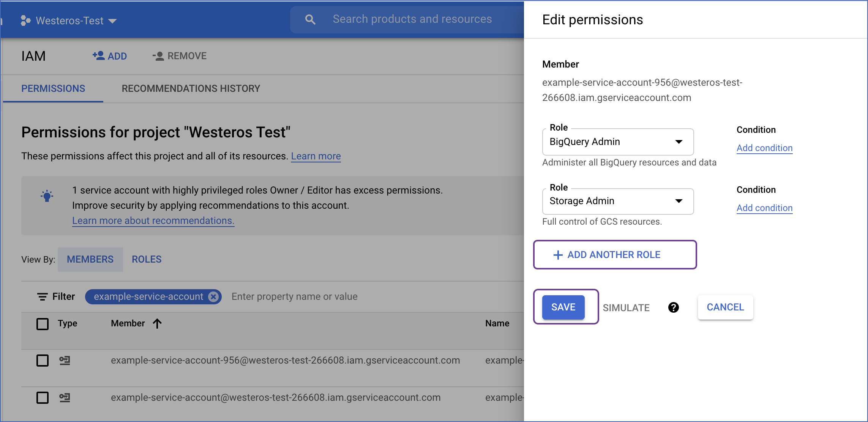Open the Add condition link for Storage Admin
The image size is (868, 422).
click(x=764, y=208)
